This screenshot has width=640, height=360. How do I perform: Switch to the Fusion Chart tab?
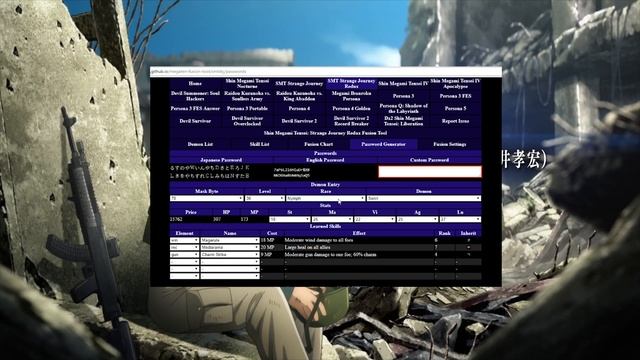[318, 144]
